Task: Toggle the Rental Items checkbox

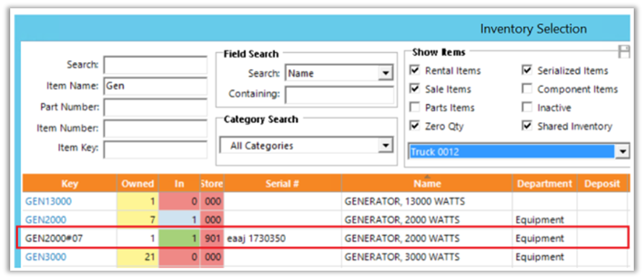Action: (x=415, y=71)
